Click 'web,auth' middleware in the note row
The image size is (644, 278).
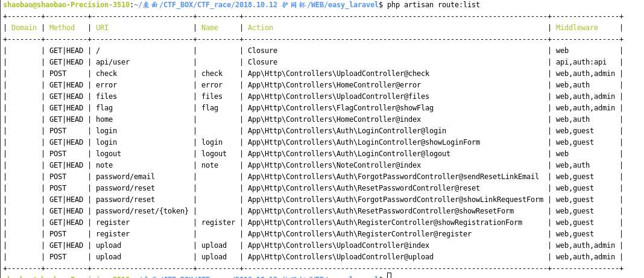tap(572, 165)
